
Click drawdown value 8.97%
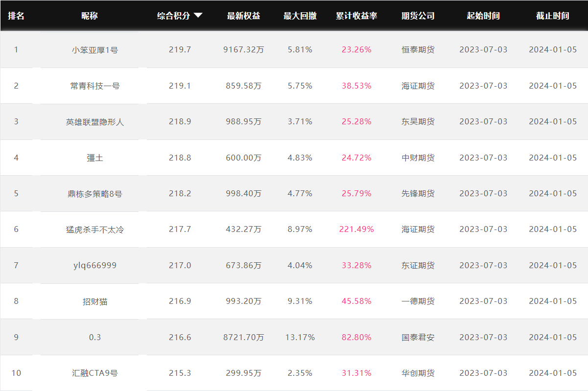(x=300, y=229)
